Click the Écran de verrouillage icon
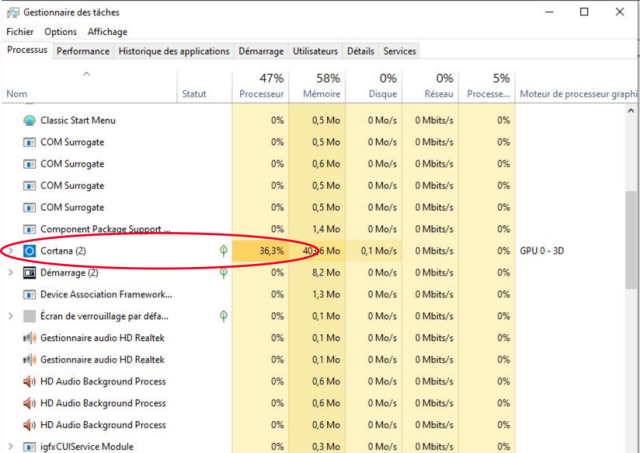The height and width of the screenshot is (453, 640). point(29,316)
